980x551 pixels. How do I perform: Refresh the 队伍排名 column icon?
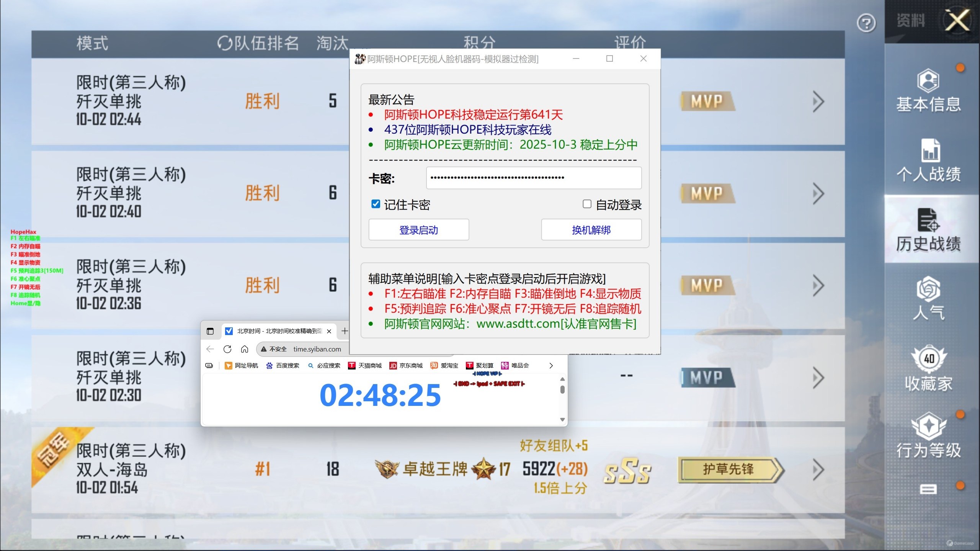[x=225, y=43]
